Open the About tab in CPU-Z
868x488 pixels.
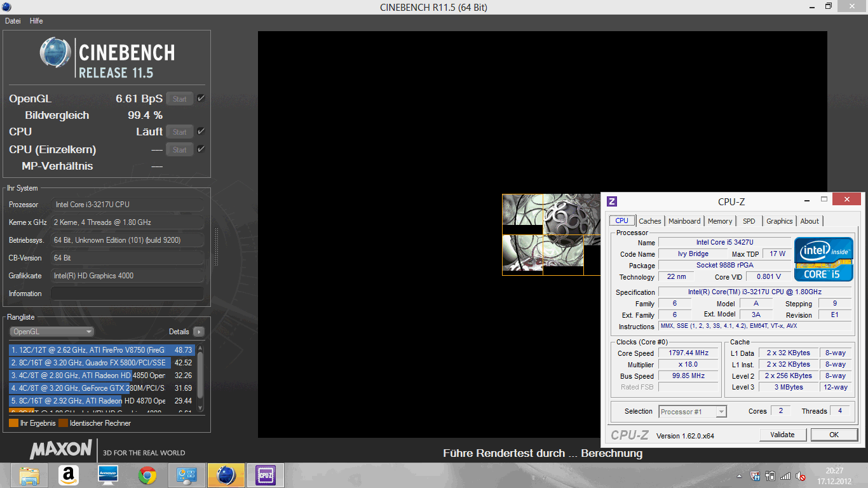(x=810, y=221)
